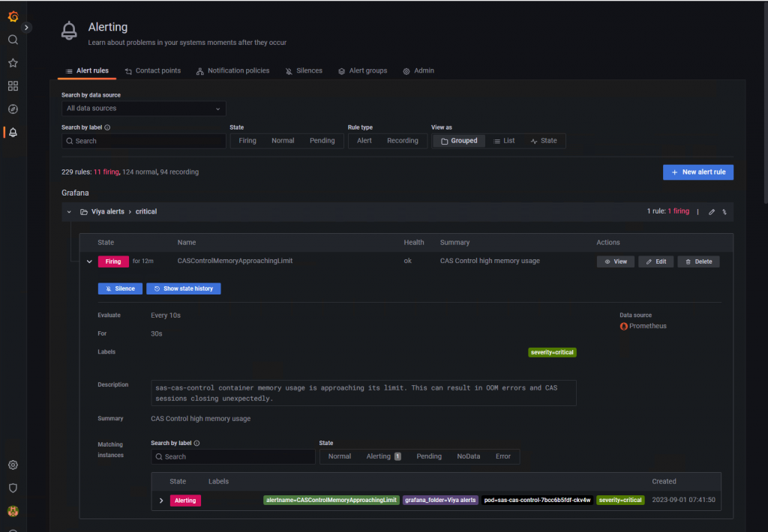Edit the critical folder using the pencil icon
Image resolution: width=768 pixels, height=532 pixels.
[711, 211]
